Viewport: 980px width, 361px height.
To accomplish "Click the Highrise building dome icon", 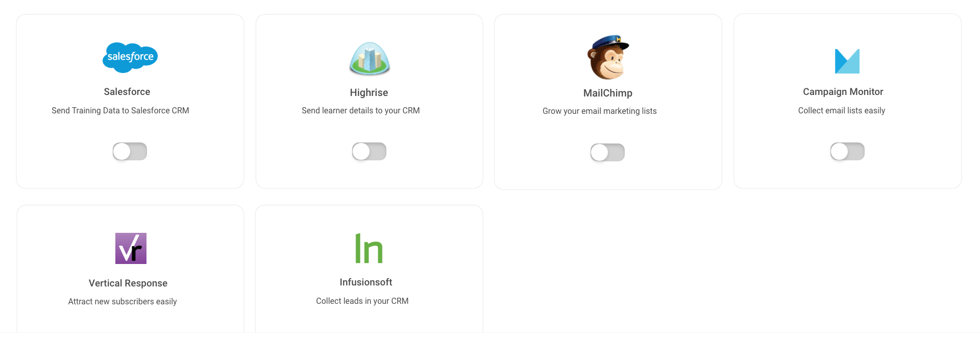I will [370, 58].
